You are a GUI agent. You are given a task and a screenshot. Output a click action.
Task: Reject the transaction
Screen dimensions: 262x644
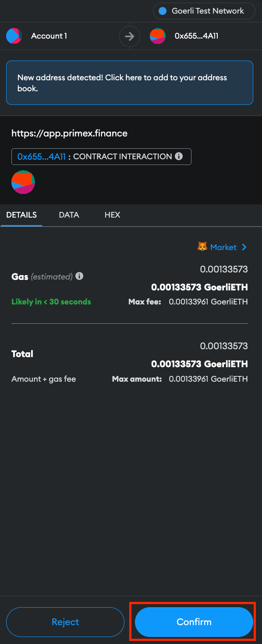click(x=65, y=622)
